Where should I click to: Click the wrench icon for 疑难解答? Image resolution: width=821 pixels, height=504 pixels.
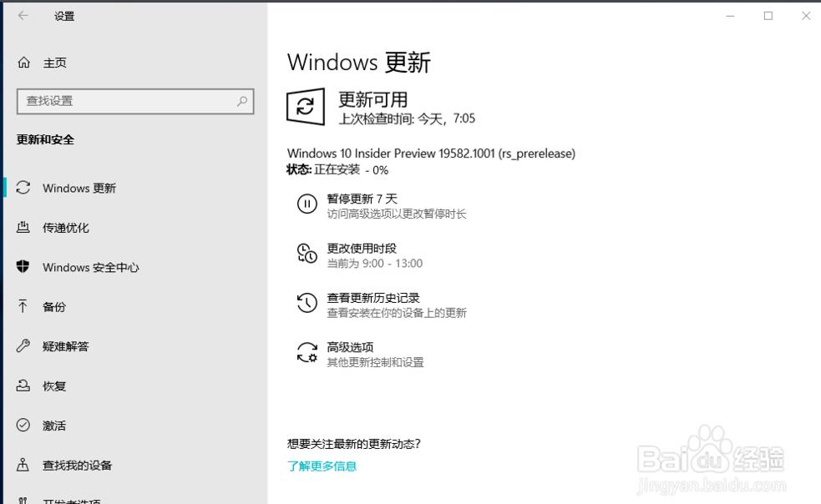[x=23, y=345]
